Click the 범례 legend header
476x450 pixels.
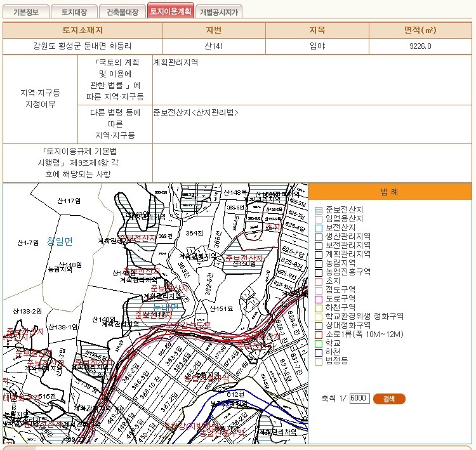click(390, 192)
